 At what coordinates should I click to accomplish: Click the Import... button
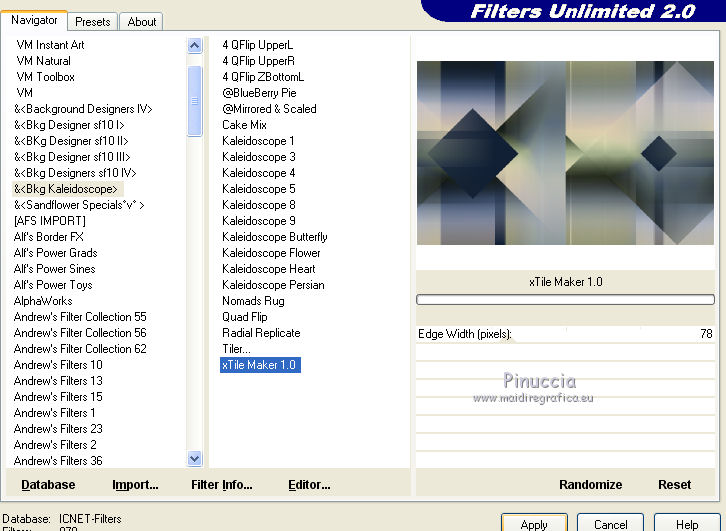coord(135,485)
